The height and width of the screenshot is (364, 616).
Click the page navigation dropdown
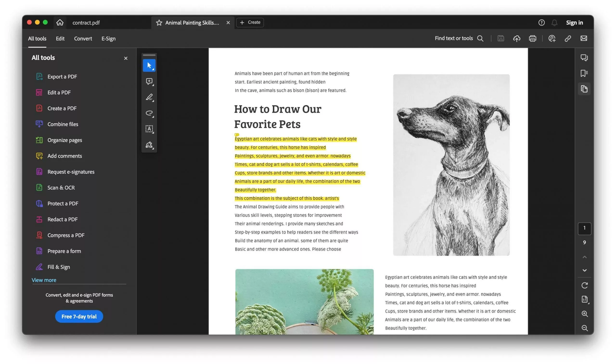pos(584,228)
